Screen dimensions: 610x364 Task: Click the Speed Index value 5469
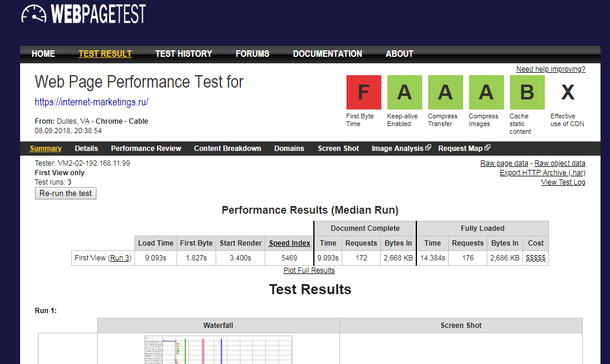(289, 258)
